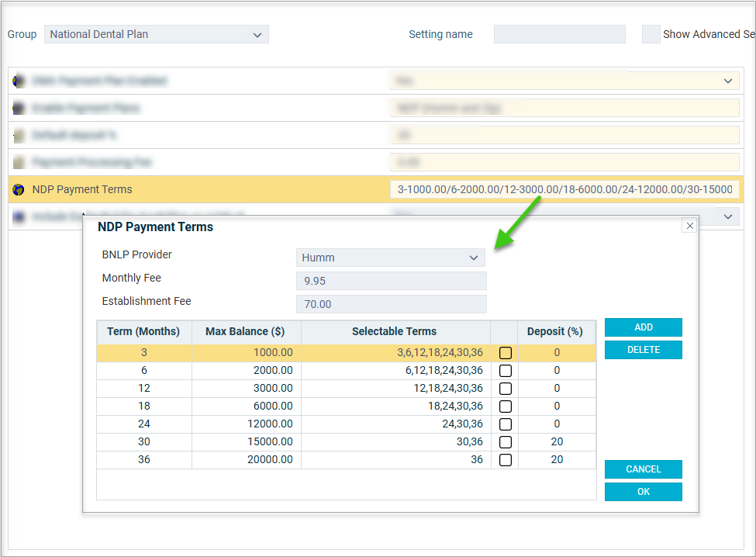
Task: Click the Establishment Fee field showing 70.00
Action: coord(392,304)
